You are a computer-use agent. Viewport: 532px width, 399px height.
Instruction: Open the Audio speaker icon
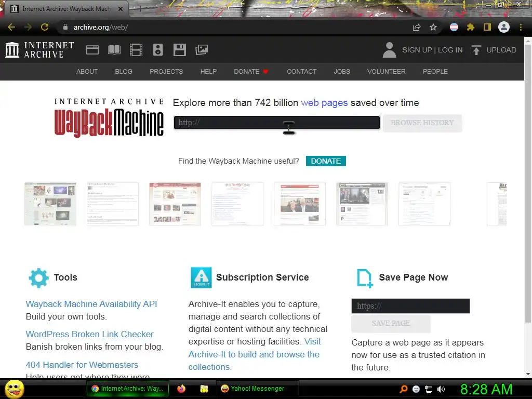coord(158,50)
